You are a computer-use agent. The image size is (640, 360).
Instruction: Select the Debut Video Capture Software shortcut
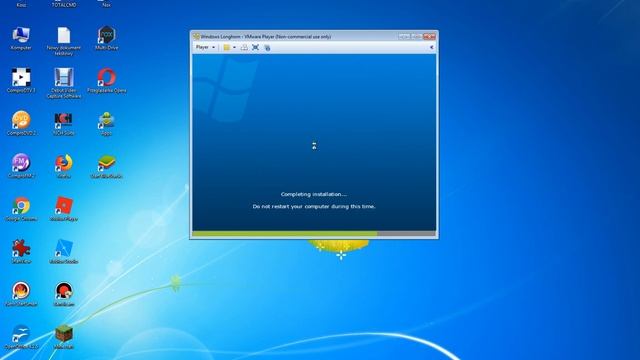pyautogui.click(x=64, y=83)
